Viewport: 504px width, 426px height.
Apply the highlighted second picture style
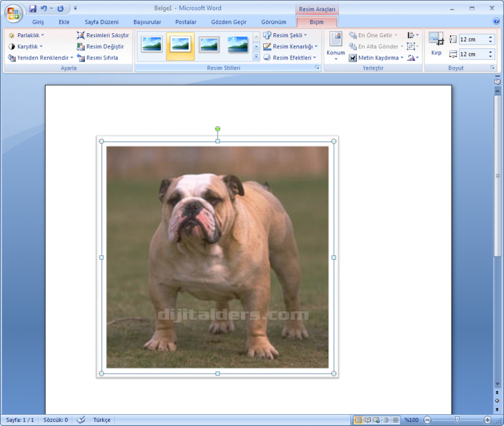180,46
